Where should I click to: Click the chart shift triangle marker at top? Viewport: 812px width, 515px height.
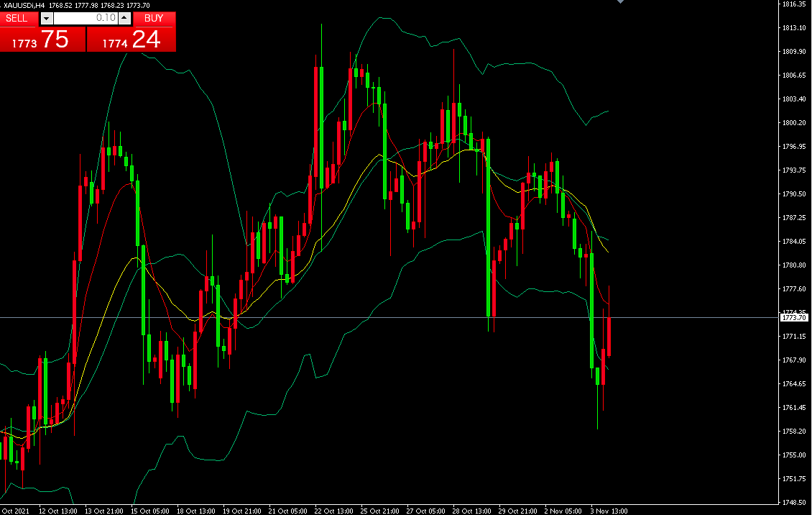620,1
